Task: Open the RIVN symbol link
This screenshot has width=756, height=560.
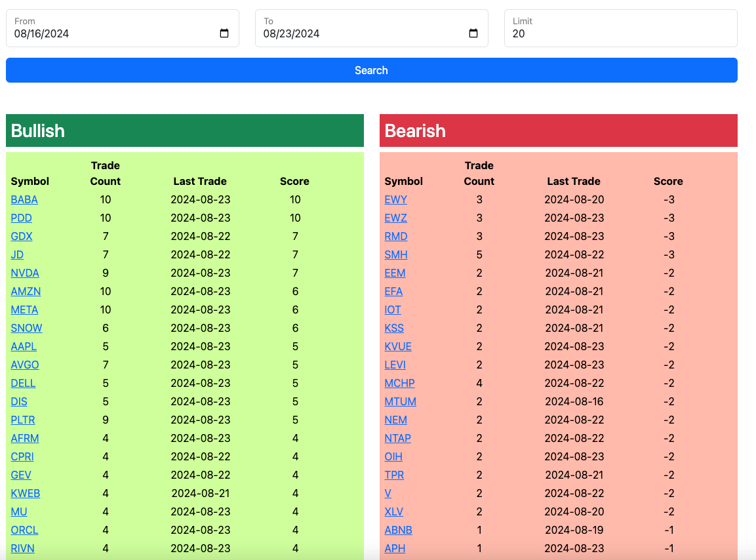Action: click(x=23, y=548)
